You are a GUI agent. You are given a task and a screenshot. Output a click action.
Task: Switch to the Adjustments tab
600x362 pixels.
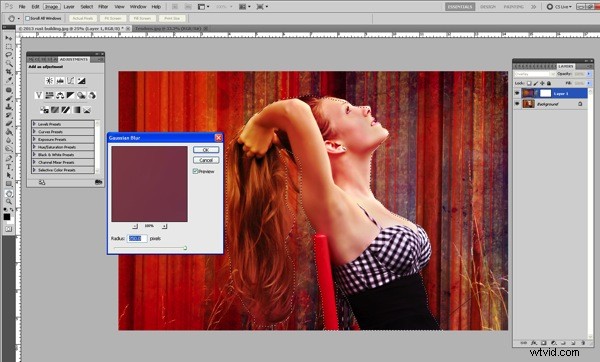click(x=74, y=59)
